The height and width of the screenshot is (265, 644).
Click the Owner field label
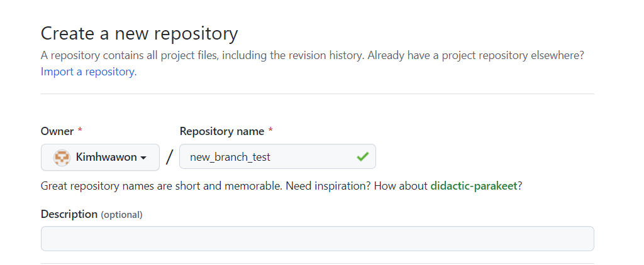57,131
